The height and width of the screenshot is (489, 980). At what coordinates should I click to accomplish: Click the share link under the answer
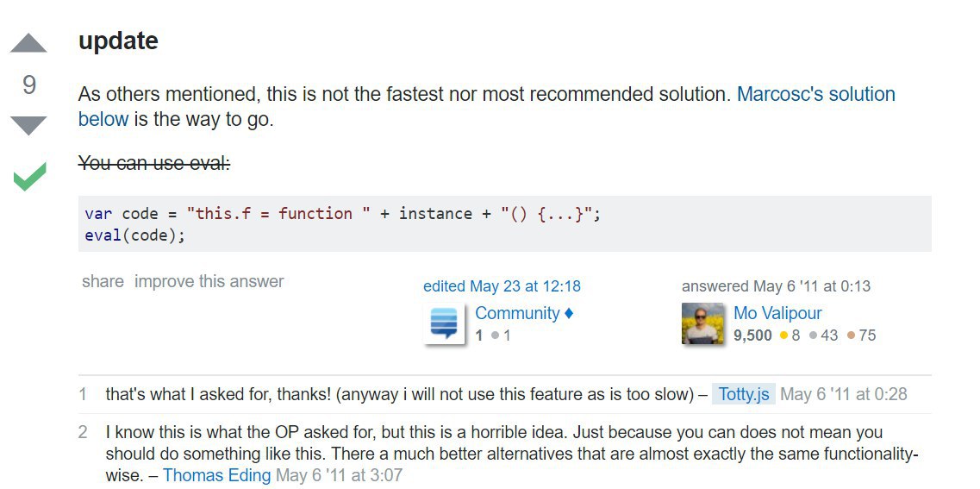103,281
